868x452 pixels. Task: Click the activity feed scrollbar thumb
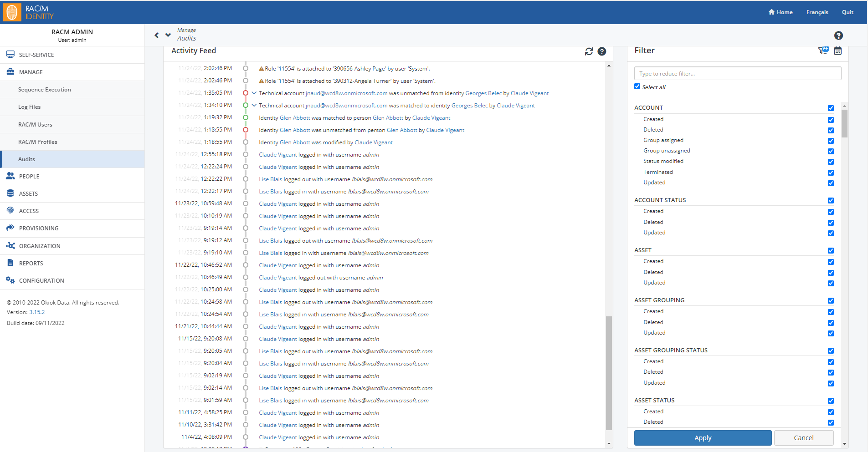609,373
